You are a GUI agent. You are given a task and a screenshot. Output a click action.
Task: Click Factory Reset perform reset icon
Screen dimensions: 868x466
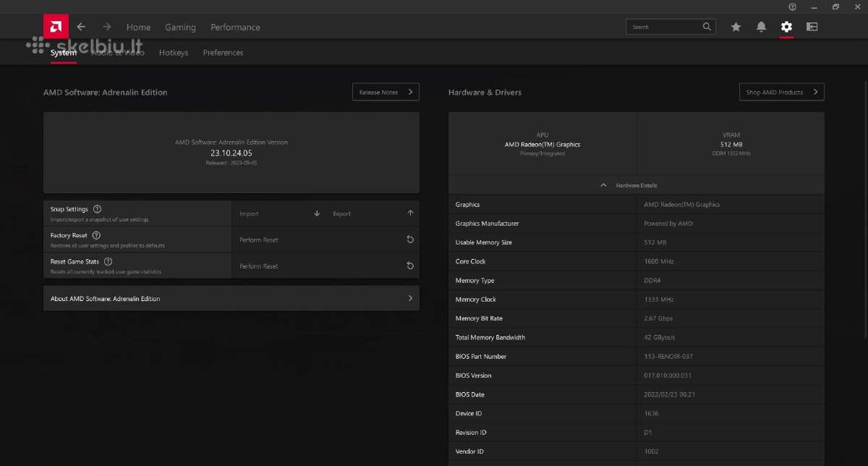coord(410,240)
